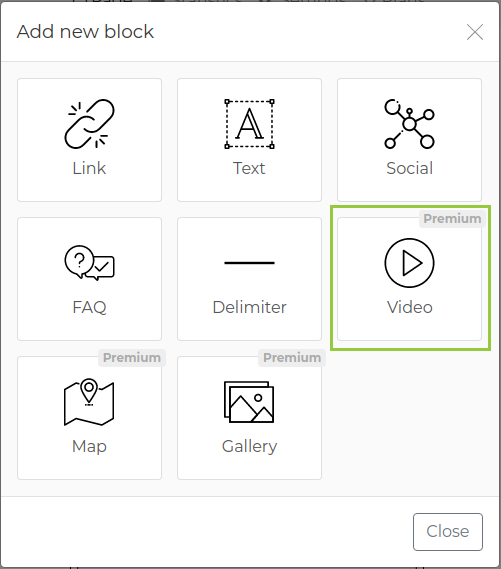Click the Video block label
This screenshot has width=501, height=569.
(x=410, y=307)
